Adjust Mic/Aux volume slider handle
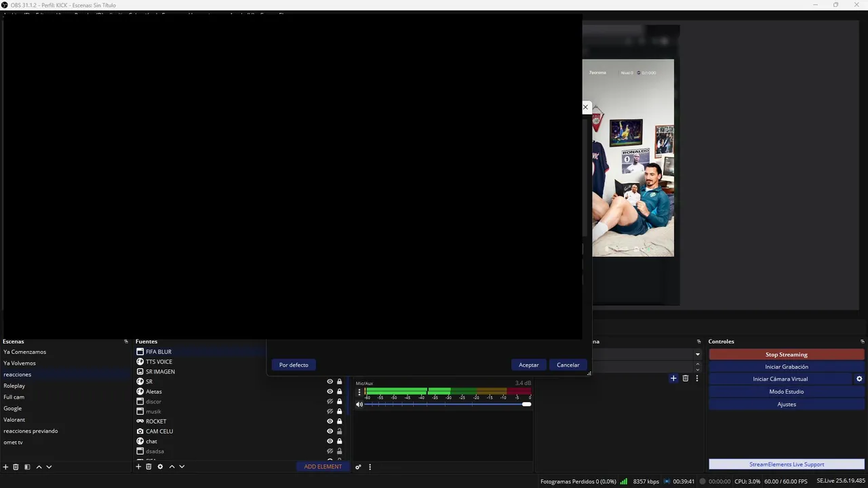The image size is (868, 488). point(526,405)
